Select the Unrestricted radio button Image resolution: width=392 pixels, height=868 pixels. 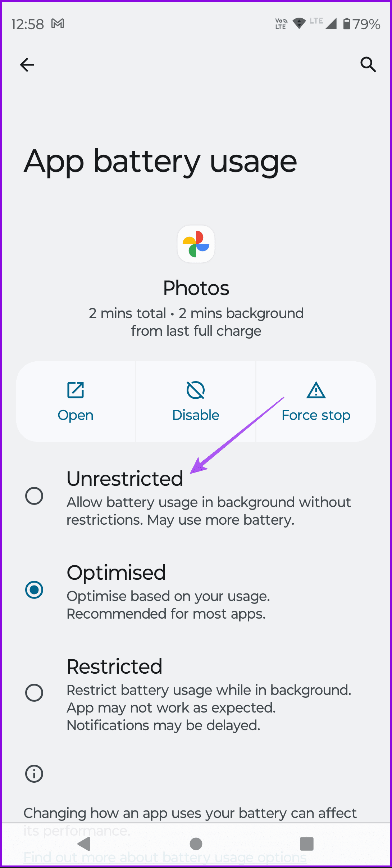coord(34,496)
